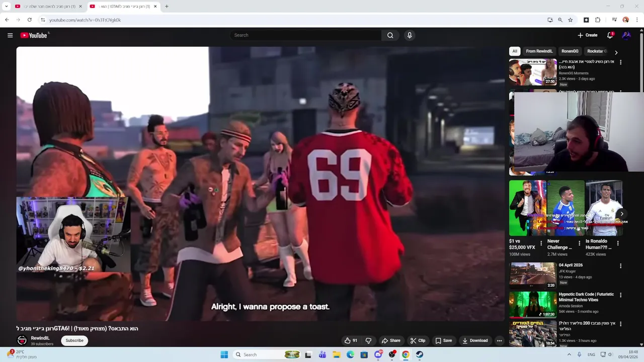Image resolution: width=644 pixels, height=362 pixels.
Task: Click the search magnifier button
Action: coord(390,35)
